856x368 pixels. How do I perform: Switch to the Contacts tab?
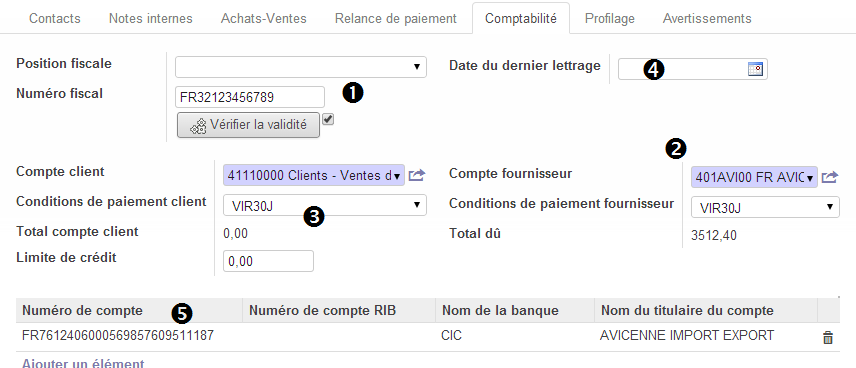pos(55,19)
